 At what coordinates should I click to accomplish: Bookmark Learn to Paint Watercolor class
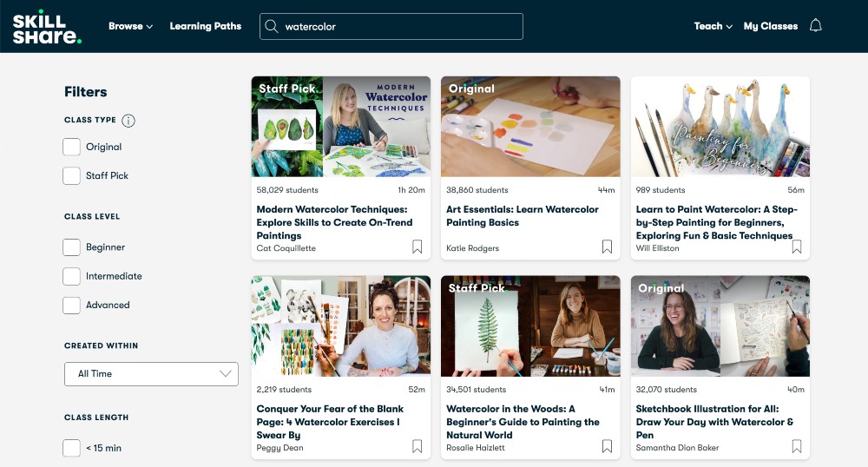click(797, 247)
